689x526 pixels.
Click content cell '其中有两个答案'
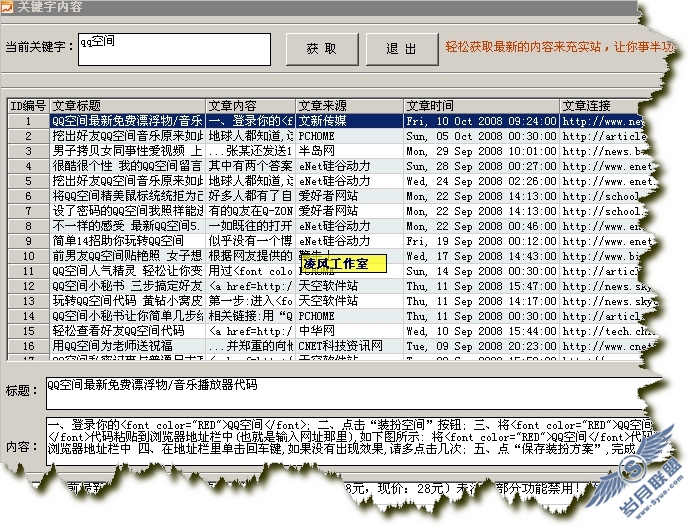coord(250,166)
